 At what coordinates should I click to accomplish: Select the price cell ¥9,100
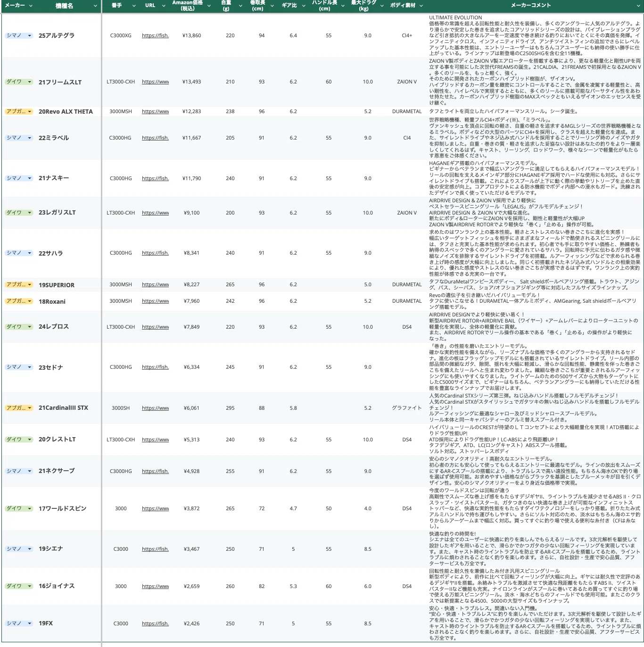click(191, 213)
